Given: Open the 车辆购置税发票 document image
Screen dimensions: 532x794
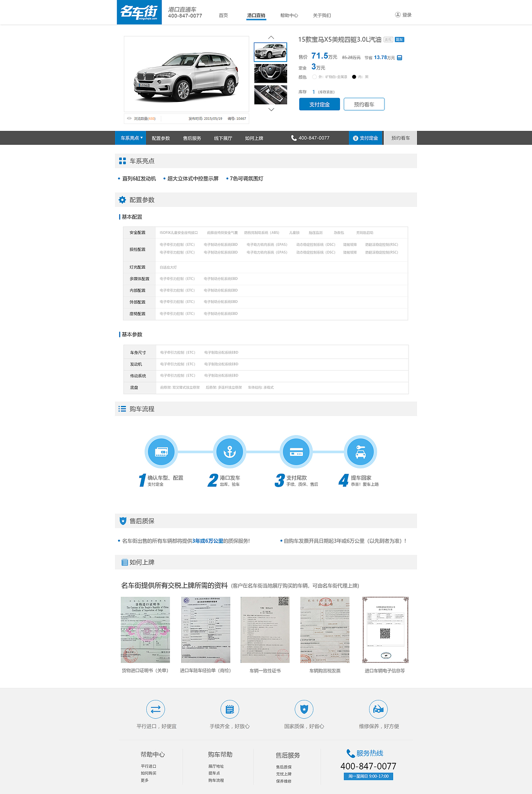Looking at the screenshot, I should pyautogui.click(x=325, y=630).
